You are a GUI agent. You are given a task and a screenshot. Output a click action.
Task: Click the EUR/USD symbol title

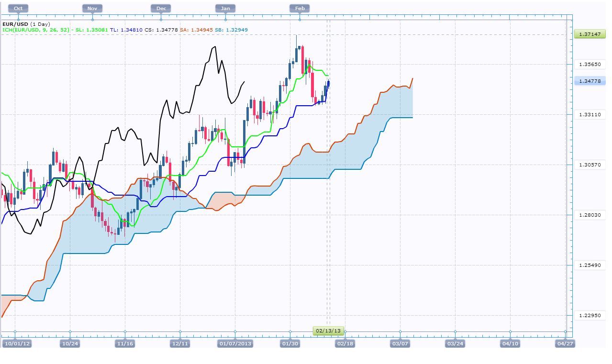(x=15, y=24)
